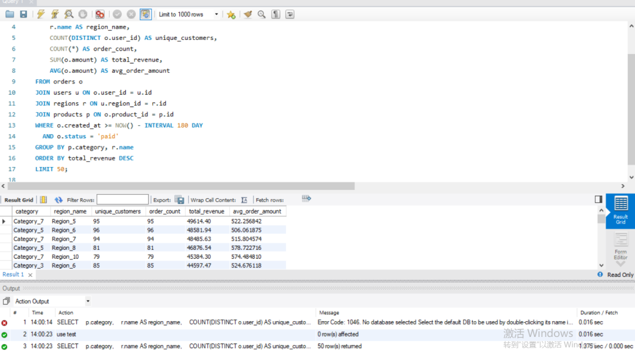
Task: Execute the statement under cursor
Action: (x=55, y=15)
